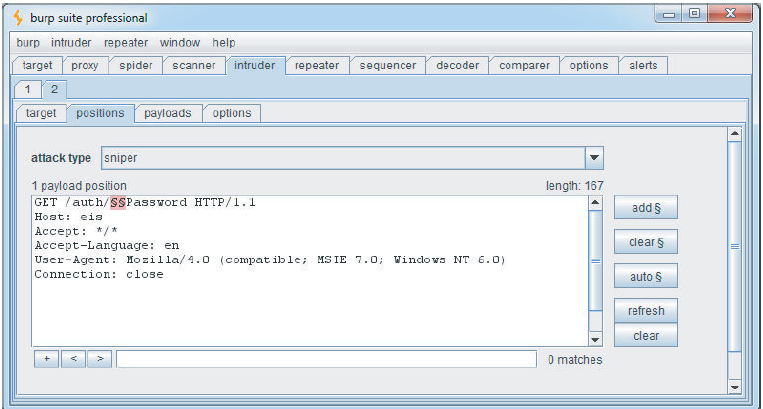Switch to the comparer tab
The width and height of the screenshot is (763, 409).
(524, 65)
